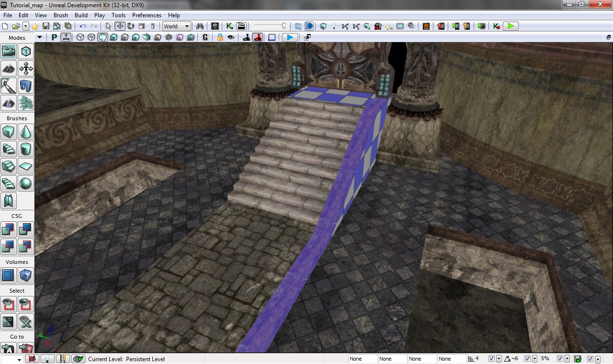Toggle the scale snap 5% checkbox
613x364 pixels.
tap(560, 359)
